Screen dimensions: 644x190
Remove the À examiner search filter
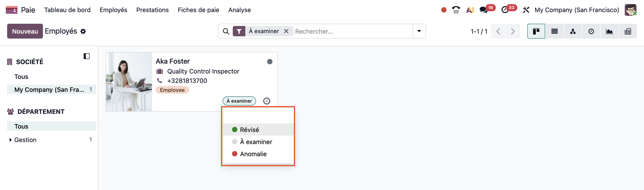pos(286,31)
